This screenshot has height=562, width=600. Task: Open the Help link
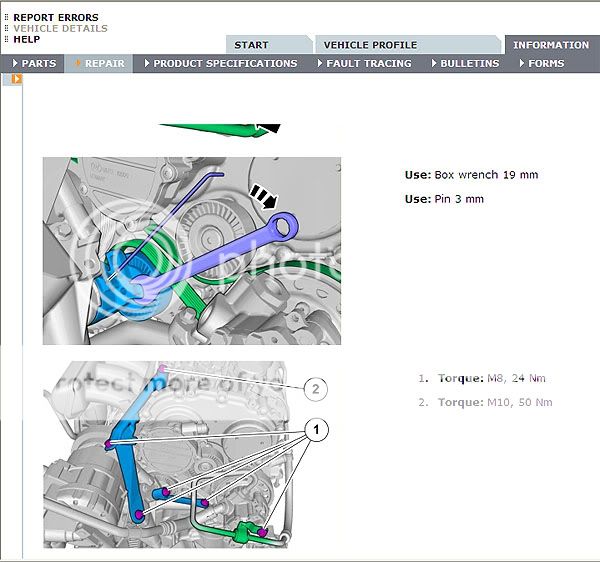point(26,39)
